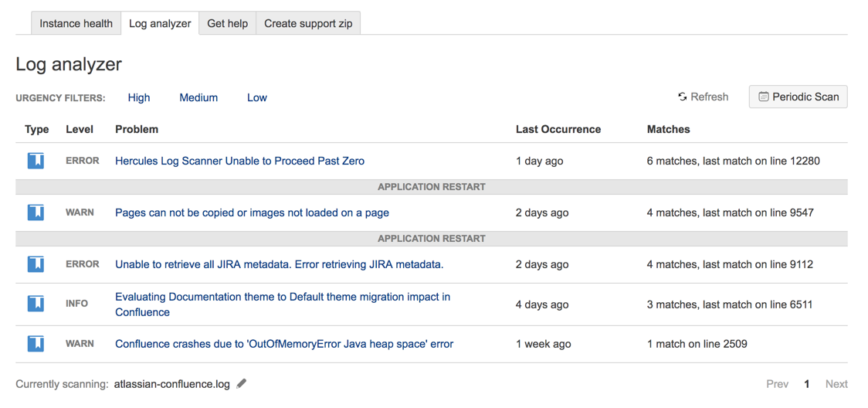
Task: Click the ERROR level in Hercules row
Action: [x=83, y=161]
